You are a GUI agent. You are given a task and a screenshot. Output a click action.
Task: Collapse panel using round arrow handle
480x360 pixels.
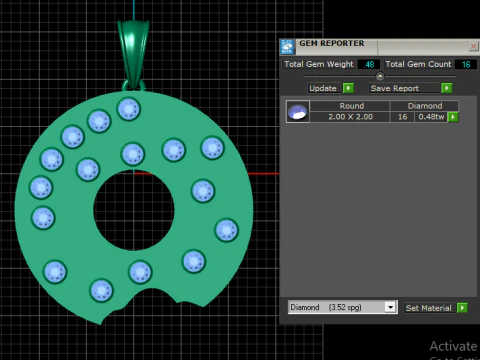pyautogui.click(x=380, y=76)
